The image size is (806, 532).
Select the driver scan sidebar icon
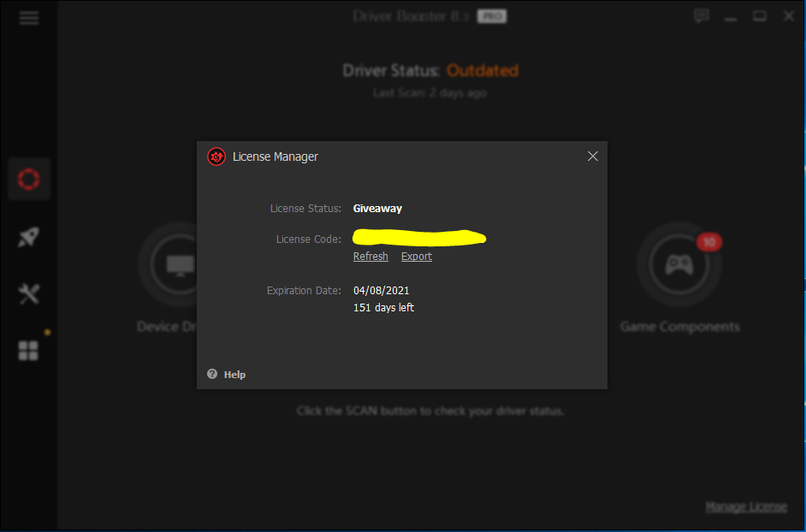29,179
